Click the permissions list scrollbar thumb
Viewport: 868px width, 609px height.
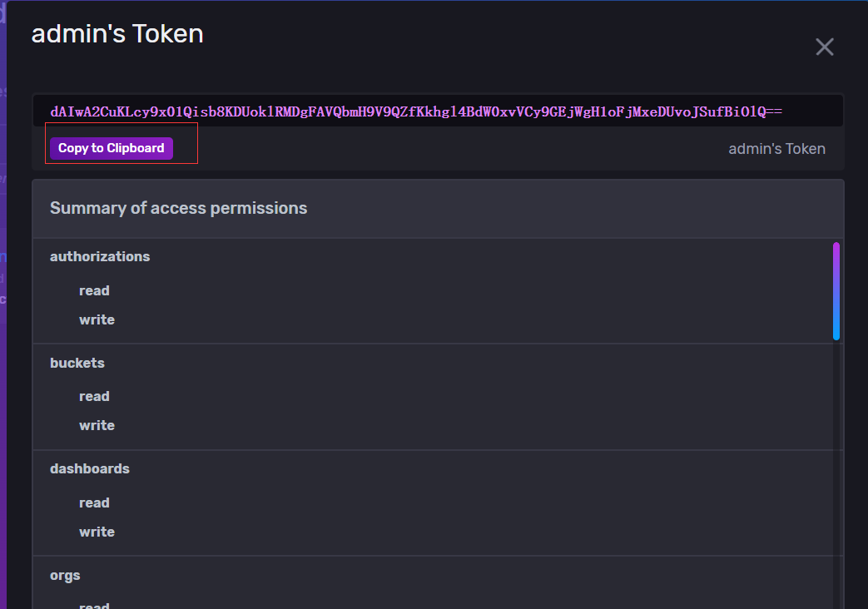click(x=836, y=290)
